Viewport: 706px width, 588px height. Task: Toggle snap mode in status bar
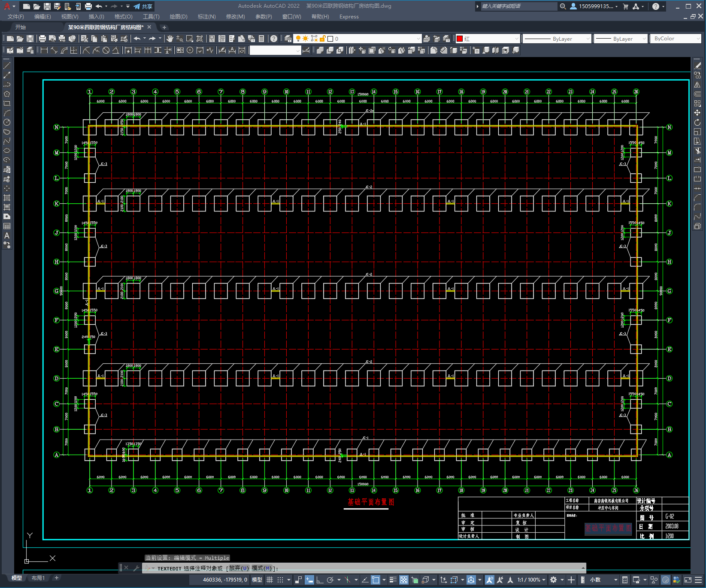280,580
